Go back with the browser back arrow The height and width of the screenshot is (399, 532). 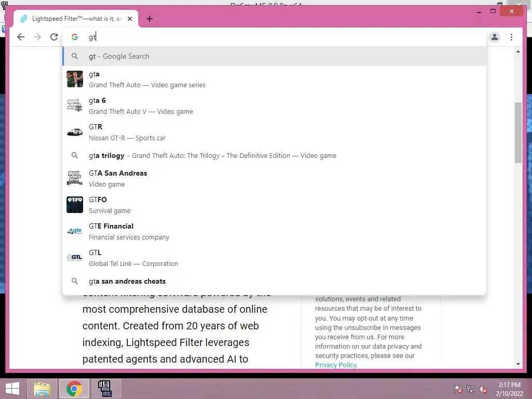tap(21, 37)
